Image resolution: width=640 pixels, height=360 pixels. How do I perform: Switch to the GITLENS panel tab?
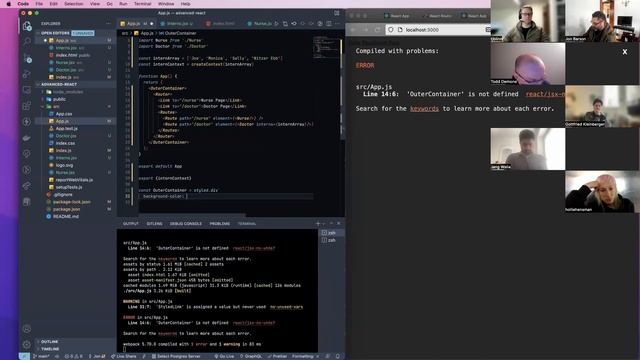154,224
